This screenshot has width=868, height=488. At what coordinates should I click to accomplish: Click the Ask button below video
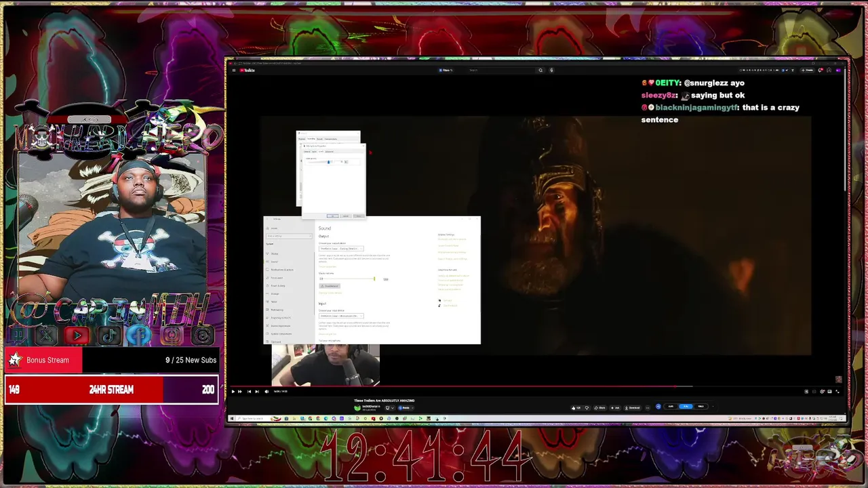(x=614, y=407)
